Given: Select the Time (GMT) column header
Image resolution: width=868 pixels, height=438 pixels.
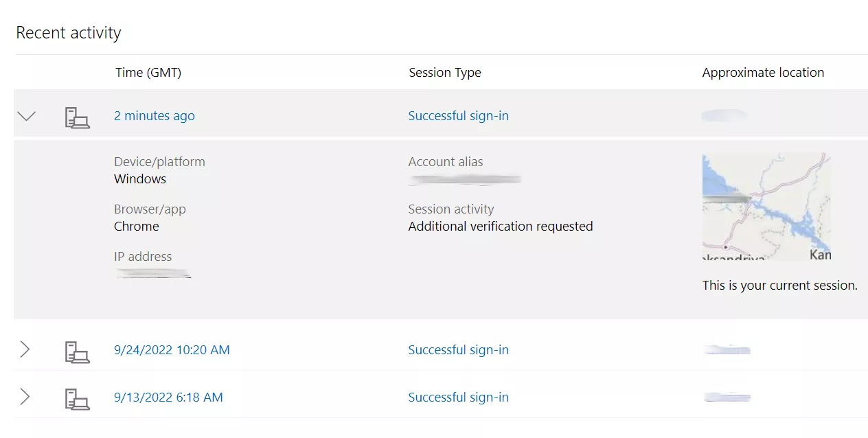Looking at the screenshot, I should [x=148, y=72].
